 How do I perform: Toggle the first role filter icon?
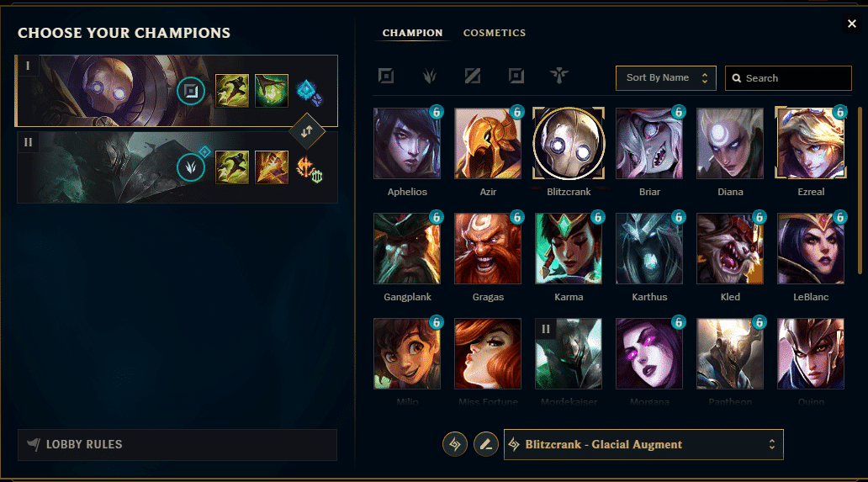(x=386, y=76)
